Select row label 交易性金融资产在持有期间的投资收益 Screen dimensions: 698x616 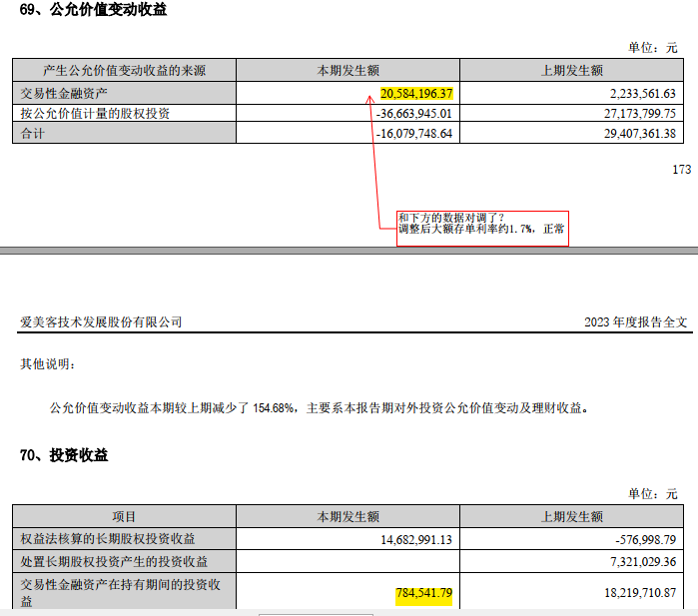tap(120, 592)
